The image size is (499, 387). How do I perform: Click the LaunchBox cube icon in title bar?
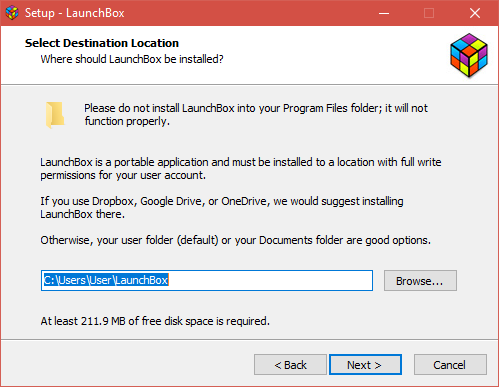pos(12,13)
